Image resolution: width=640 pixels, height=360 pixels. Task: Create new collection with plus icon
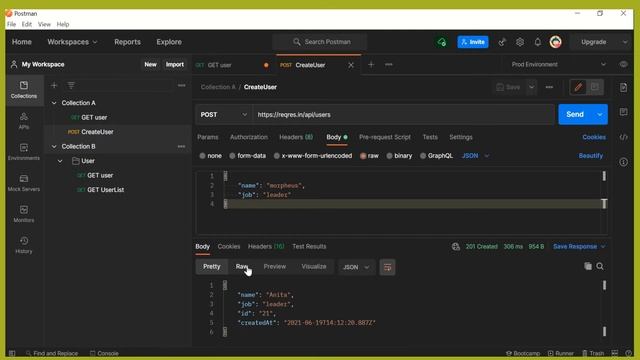[54, 85]
